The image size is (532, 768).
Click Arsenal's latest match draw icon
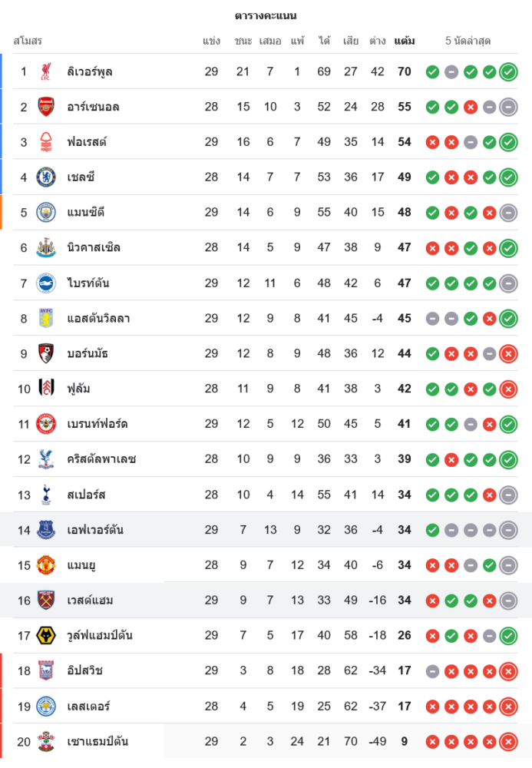pos(508,108)
